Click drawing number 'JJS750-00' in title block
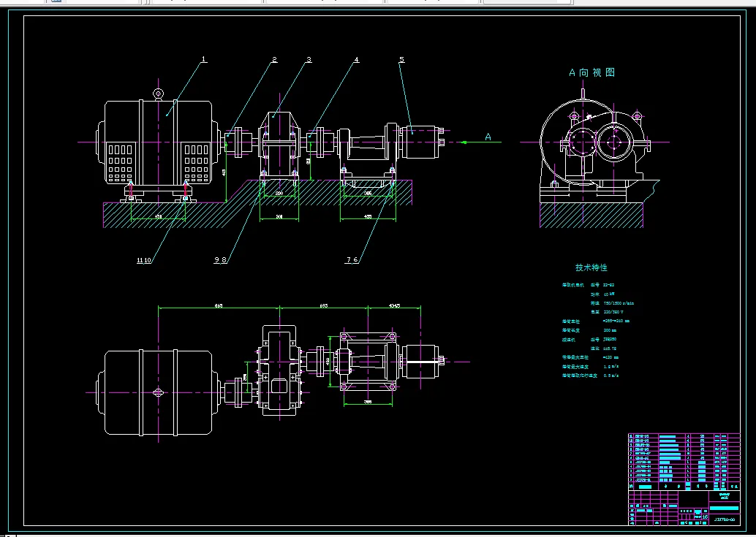This screenshot has height=537, width=756. point(725,519)
